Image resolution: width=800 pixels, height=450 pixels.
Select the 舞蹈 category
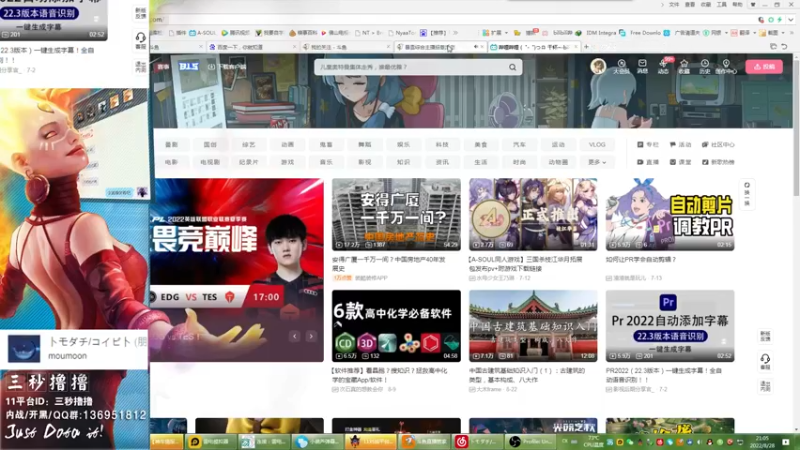click(365, 145)
